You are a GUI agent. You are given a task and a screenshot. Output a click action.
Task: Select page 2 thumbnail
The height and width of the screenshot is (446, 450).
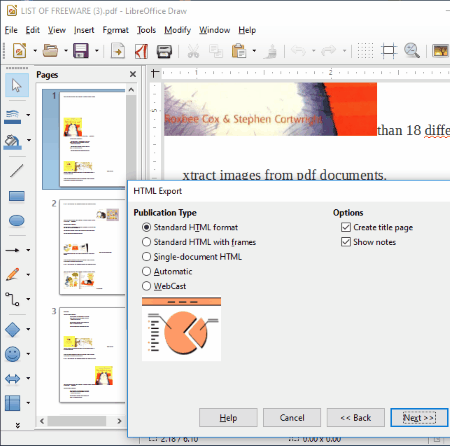[92, 247]
